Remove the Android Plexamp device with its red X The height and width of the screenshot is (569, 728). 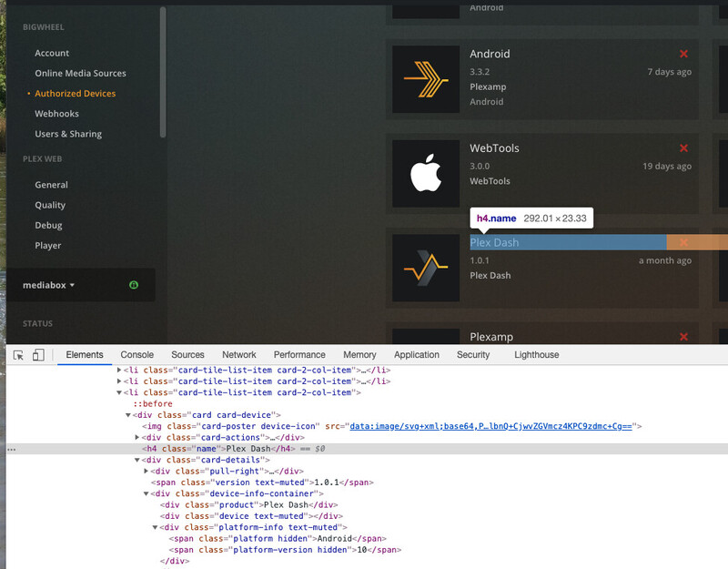[683, 54]
